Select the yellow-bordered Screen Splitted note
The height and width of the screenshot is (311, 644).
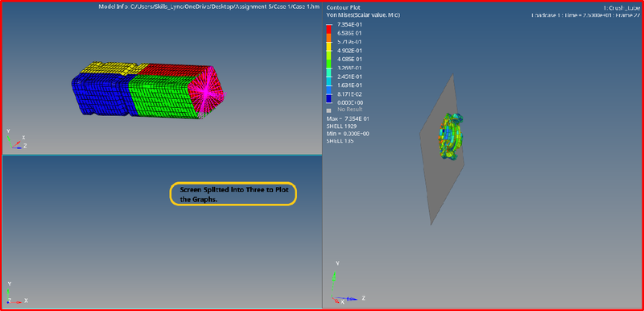coord(233,194)
